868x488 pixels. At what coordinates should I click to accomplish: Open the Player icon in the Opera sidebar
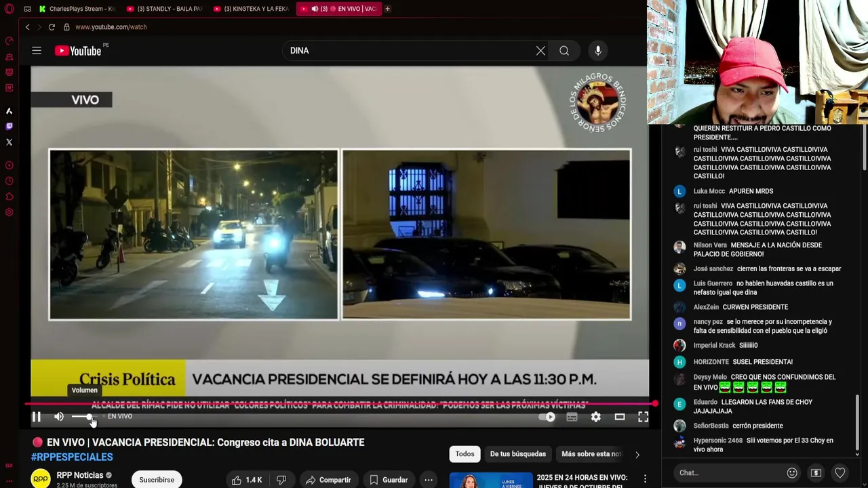tap(9, 165)
